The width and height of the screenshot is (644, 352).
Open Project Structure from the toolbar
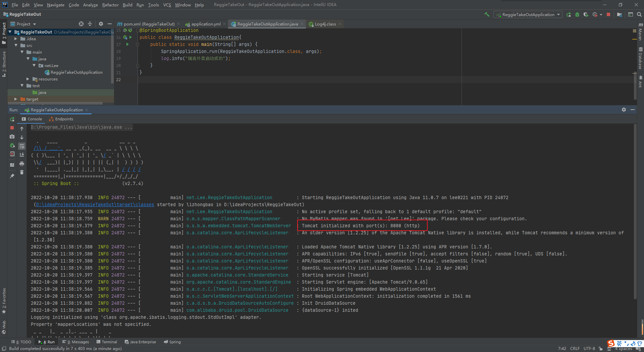[620, 14]
